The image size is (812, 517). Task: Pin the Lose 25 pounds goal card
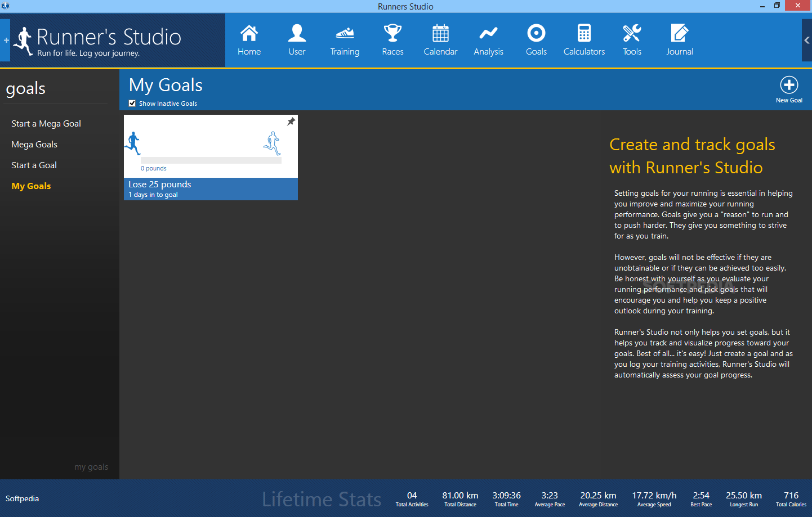coord(291,122)
